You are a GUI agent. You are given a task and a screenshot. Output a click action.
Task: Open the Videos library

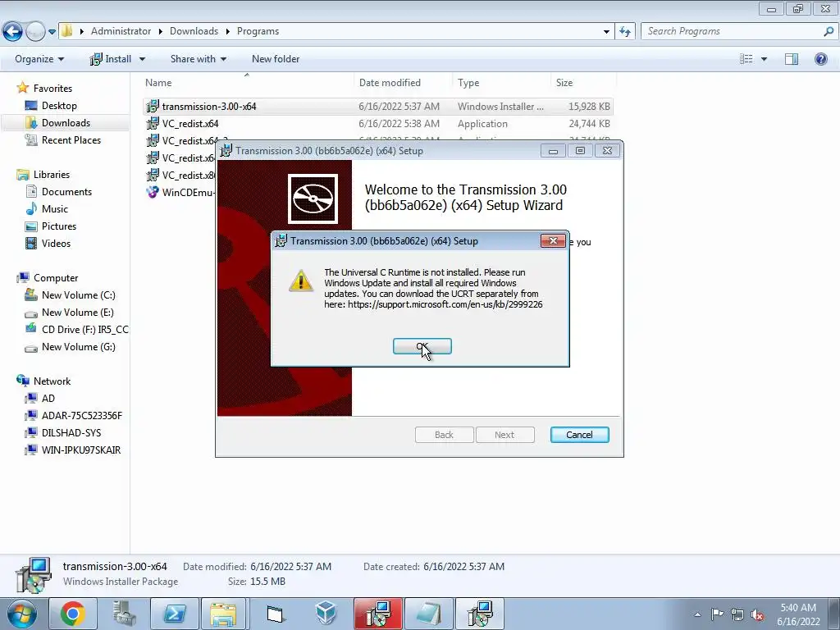click(57, 243)
